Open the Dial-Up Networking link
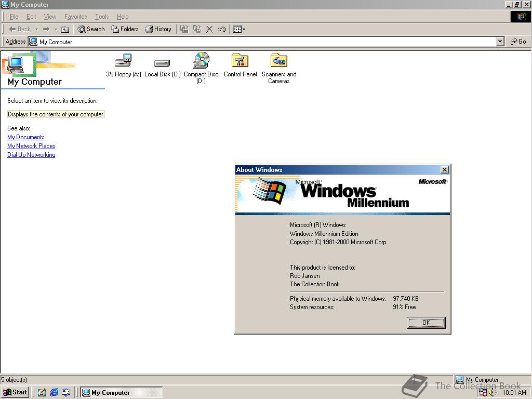The image size is (532, 399). tap(31, 155)
